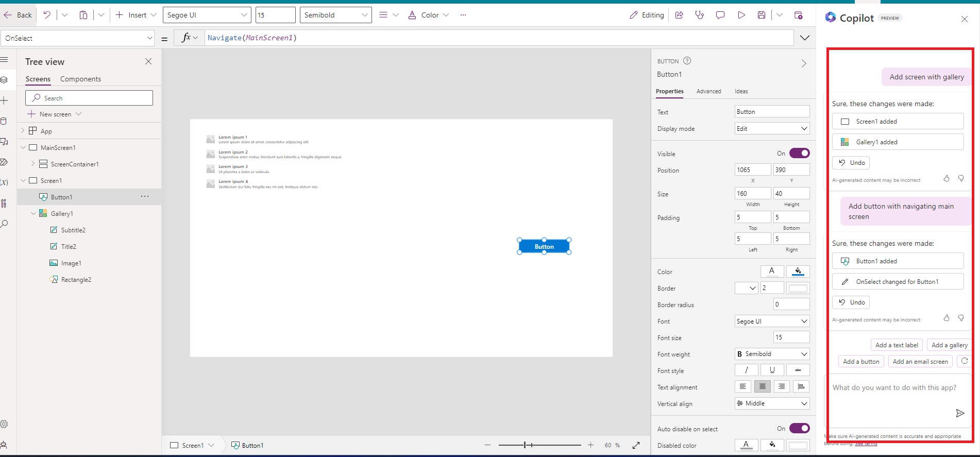Open the Advanced tab in properties
This screenshot has height=457, width=980.
[708, 91]
